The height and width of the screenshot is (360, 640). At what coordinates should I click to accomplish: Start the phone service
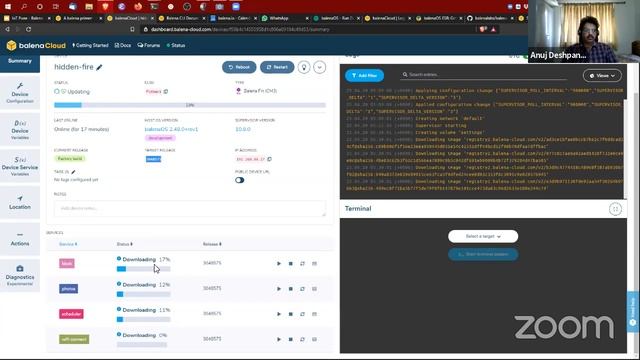click(279, 289)
